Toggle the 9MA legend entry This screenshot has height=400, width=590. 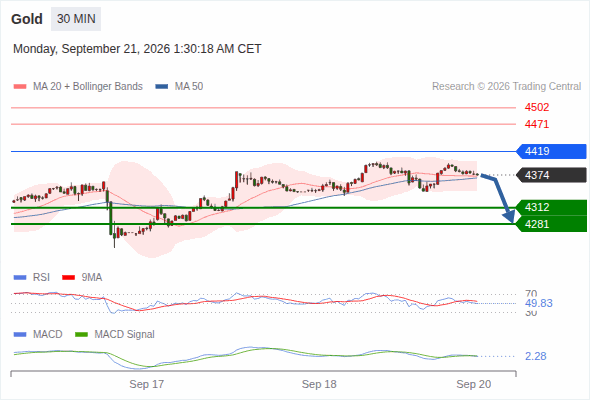[82, 277]
